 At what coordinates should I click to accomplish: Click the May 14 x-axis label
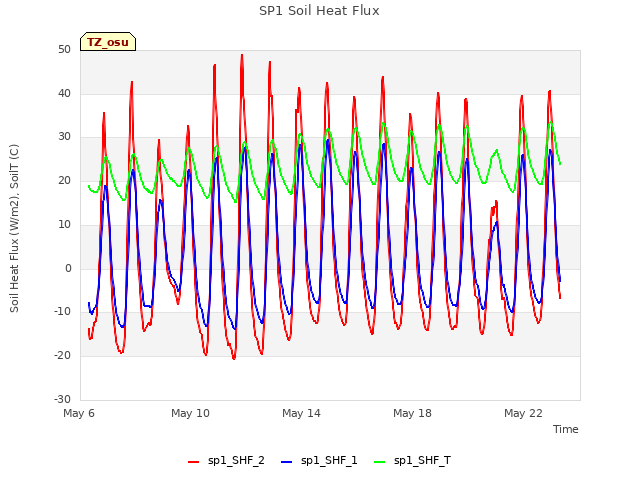pos(301,413)
